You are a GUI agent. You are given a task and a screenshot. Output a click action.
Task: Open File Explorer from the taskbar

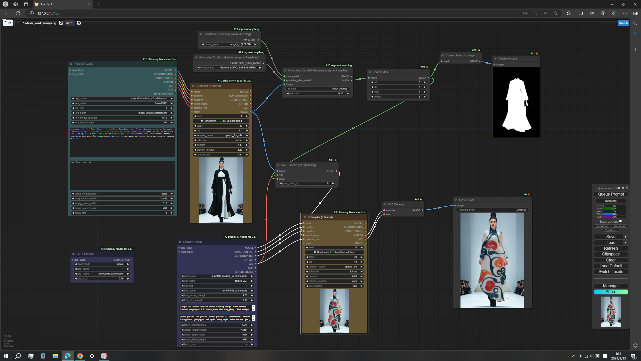(55, 356)
